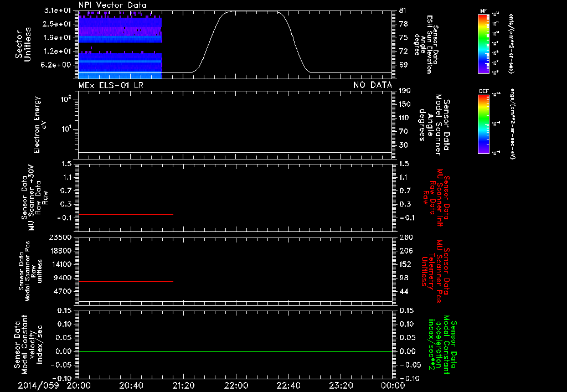This screenshot has height=392, width=567.
Task: Click the blue NPI spectrogram data block
Action: [120, 45]
